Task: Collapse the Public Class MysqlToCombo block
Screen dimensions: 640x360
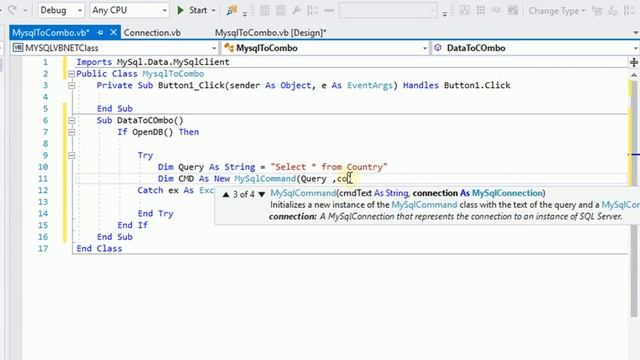Action: [71, 74]
